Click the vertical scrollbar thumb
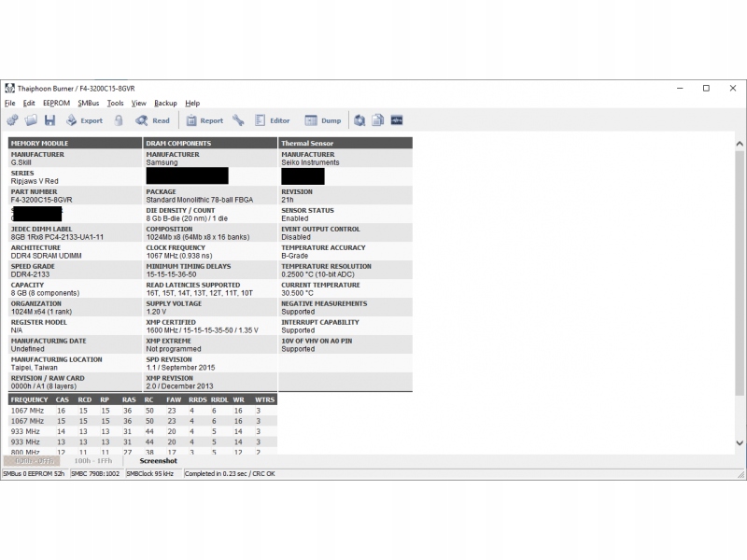The width and height of the screenshot is (747, 560). [740, 273]
